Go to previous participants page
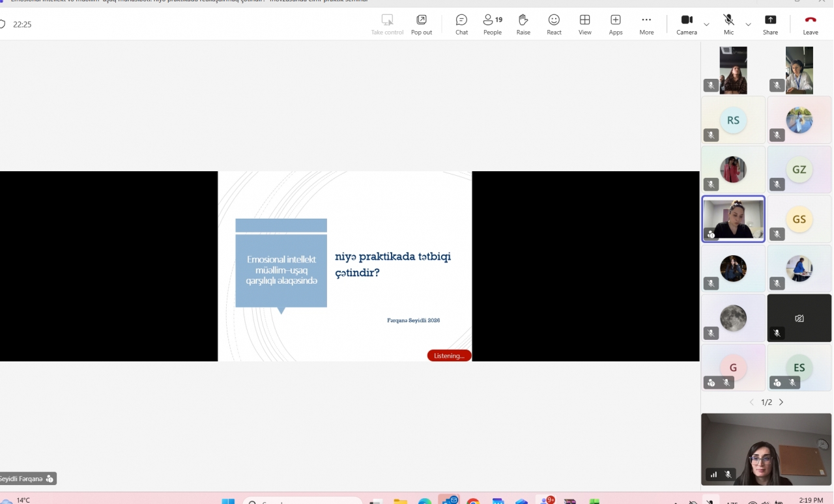 pos(752,402)
